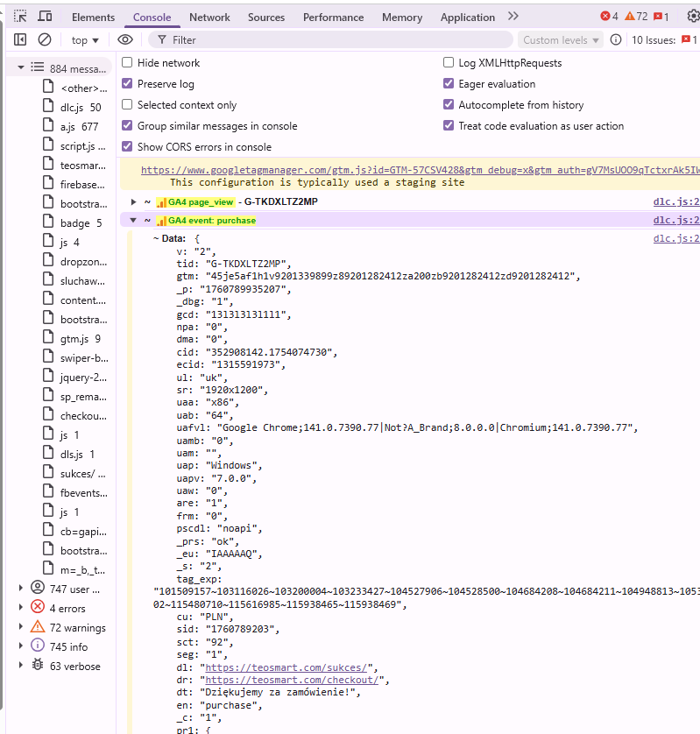
Task: Open dlc.js source link on purchase row
Action: [676, 220]
